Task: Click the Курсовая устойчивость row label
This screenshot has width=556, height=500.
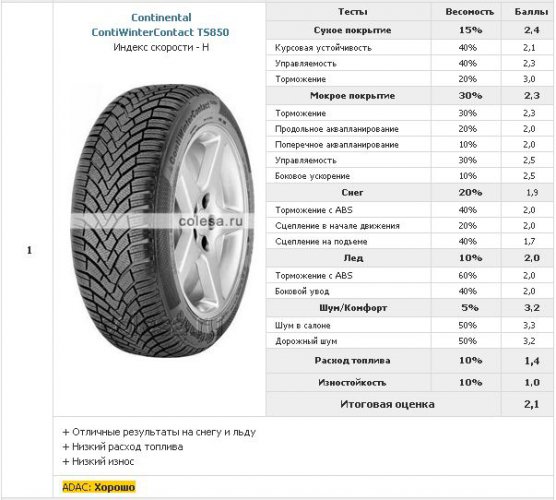Action: click(323, 48)
